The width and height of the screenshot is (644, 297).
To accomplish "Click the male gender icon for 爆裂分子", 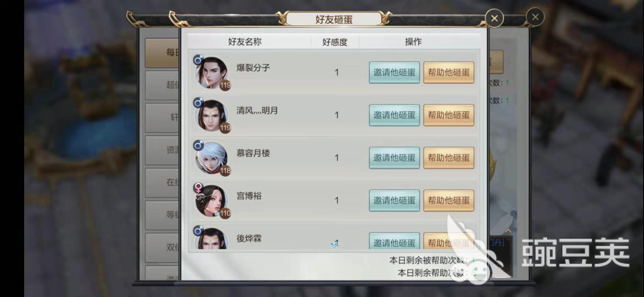I will coord(198,60).
